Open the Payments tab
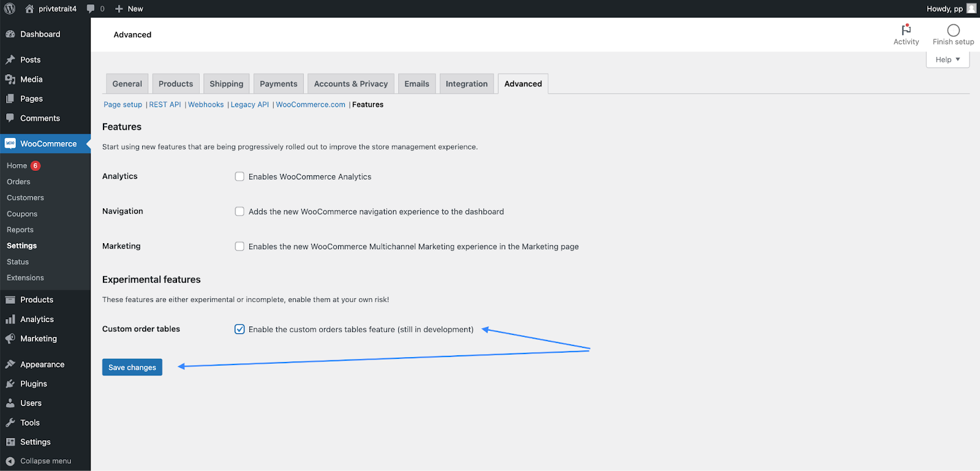Image resolution: width=980 pixels, height=471 pixels. pyautogui.click(x=279, y=84)
